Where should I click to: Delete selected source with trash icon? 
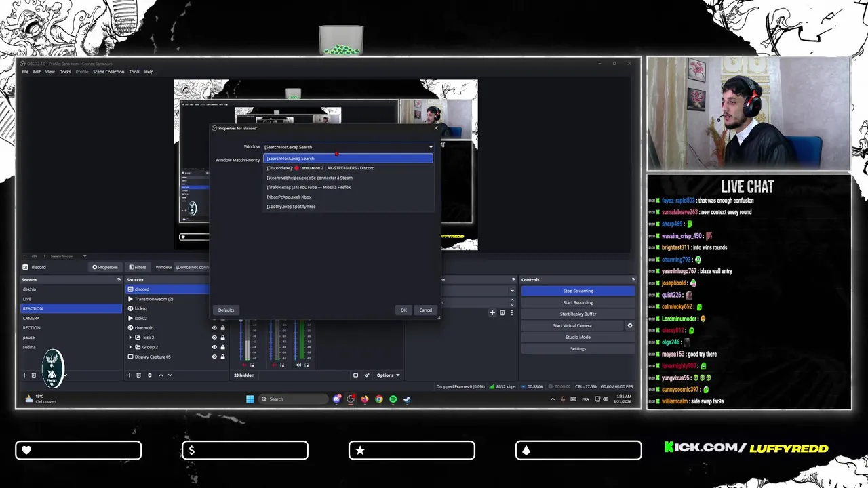[139, 375]
